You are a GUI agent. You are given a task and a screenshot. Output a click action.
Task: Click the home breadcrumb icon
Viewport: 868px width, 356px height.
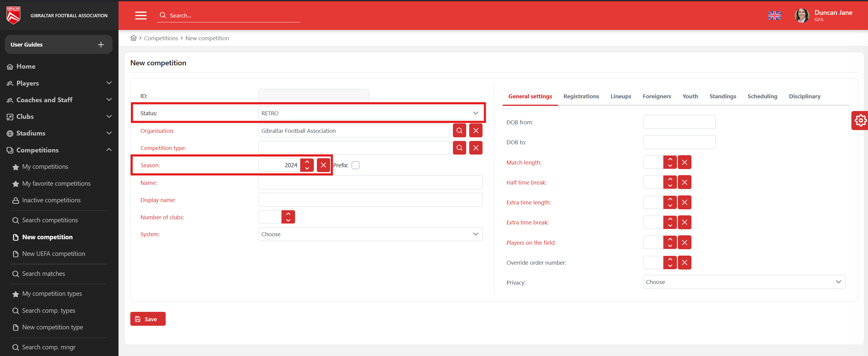point(133,38)
